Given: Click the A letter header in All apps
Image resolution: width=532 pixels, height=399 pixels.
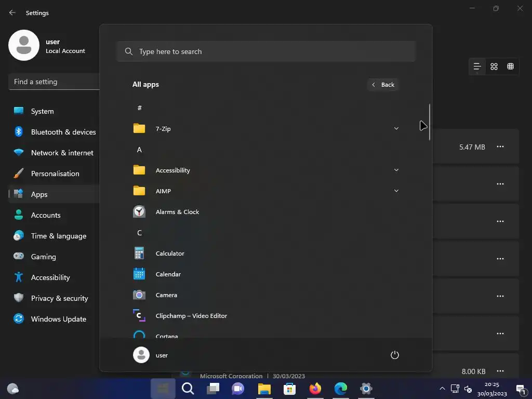Looking at the screenshot, I should pos(139,150).
